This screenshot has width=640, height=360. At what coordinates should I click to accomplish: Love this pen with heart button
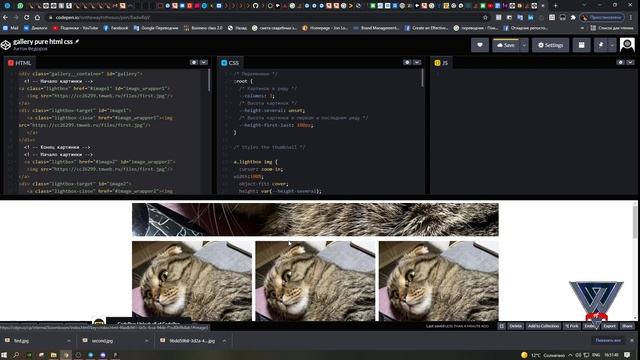pos(480,45)
